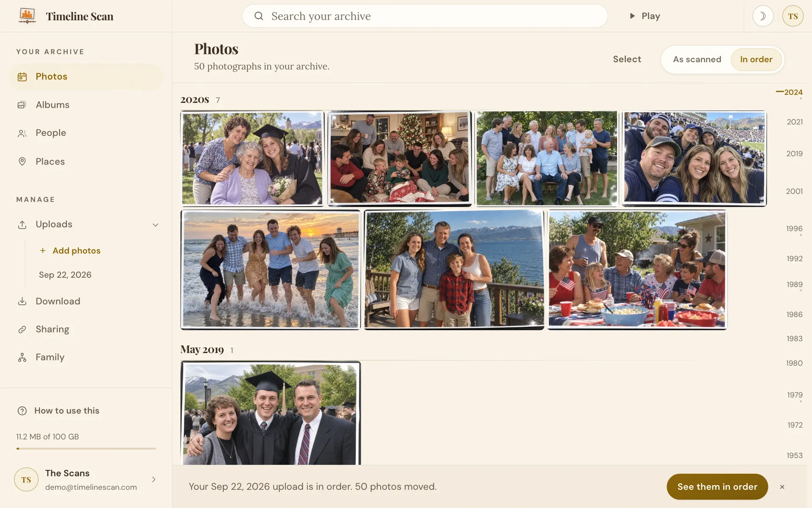Open the Places menu item

coord(86,161)
